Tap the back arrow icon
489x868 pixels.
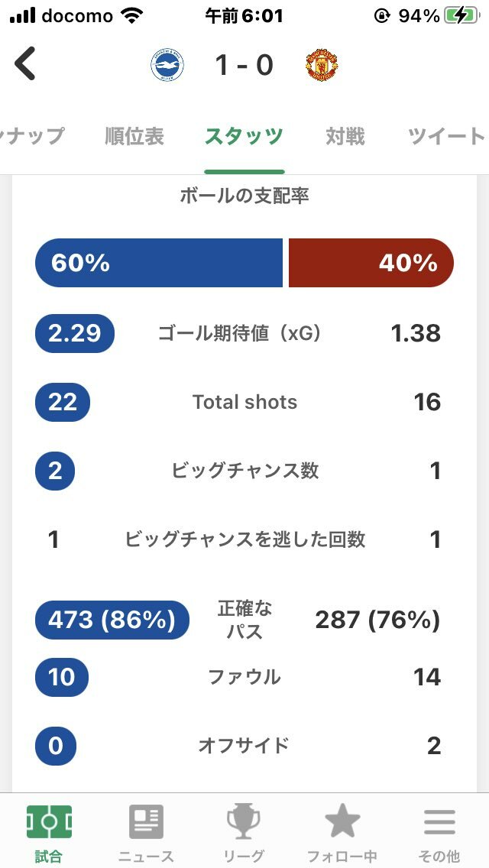(x=25, y=64)
